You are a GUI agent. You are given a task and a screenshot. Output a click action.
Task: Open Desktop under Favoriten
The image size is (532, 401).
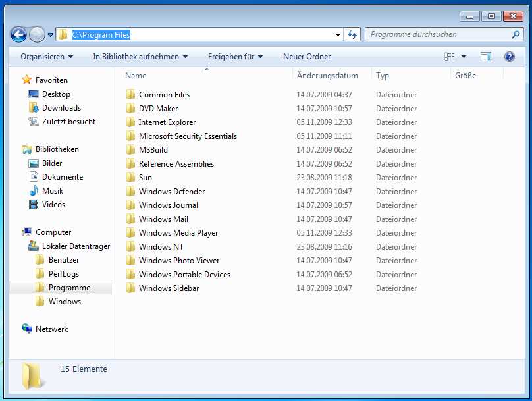tap(56, 94)
